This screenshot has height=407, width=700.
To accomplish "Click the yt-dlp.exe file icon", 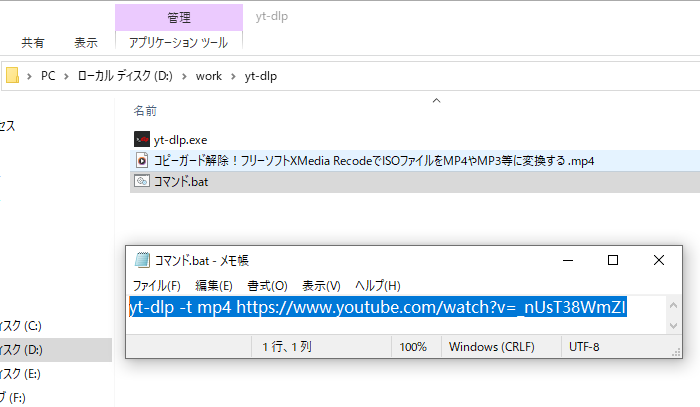I will (x=142, y=139).
